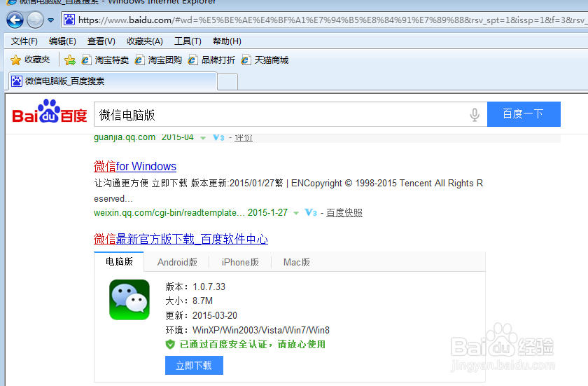The height and width of the screenshot is (386, 588).
Task: Click V3 badge beside guanjia.qq.com result
Action: [x=218, y=138]
